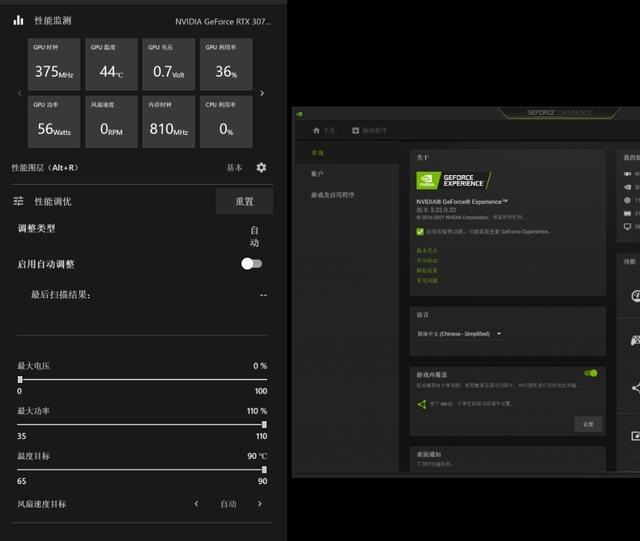The width and height of the screenshot is (640, 541).
Task: Click the drivers tab icon in GeForce window
Action: tap(356, 130)
